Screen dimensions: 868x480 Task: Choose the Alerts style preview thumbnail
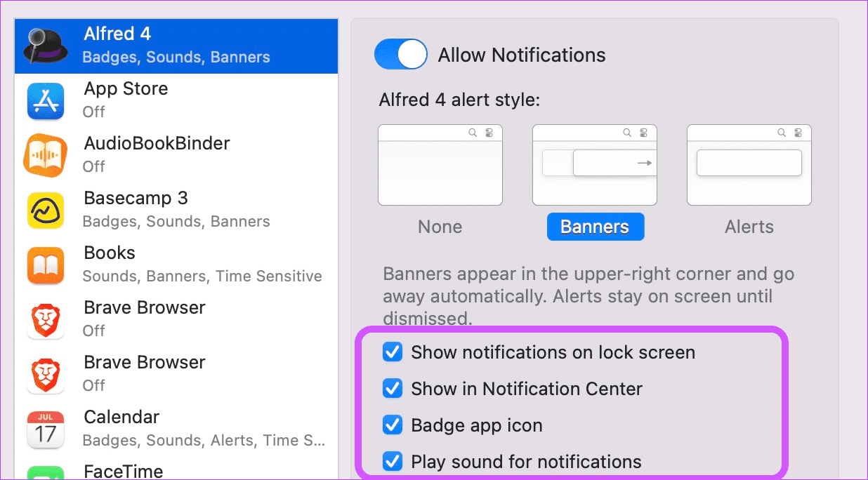pyautogui.click(x=749, y=165)
